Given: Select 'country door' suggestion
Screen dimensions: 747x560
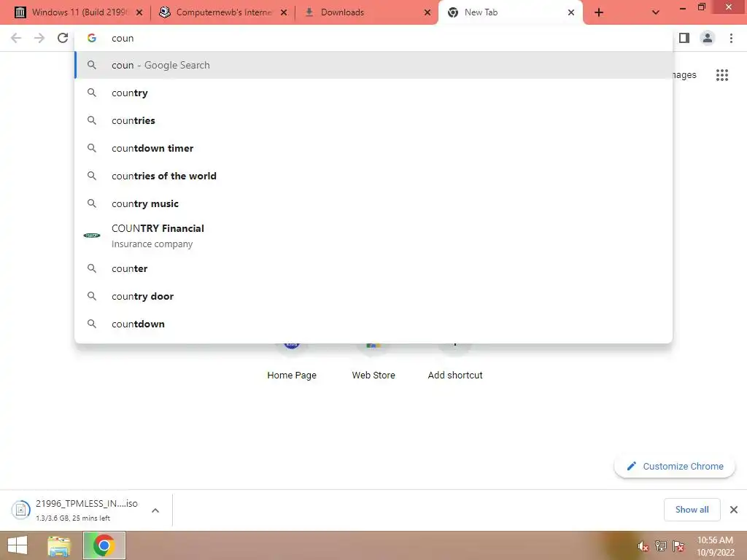Looking at the screenshot, I should pyautogui.click(x=373, y=296).
